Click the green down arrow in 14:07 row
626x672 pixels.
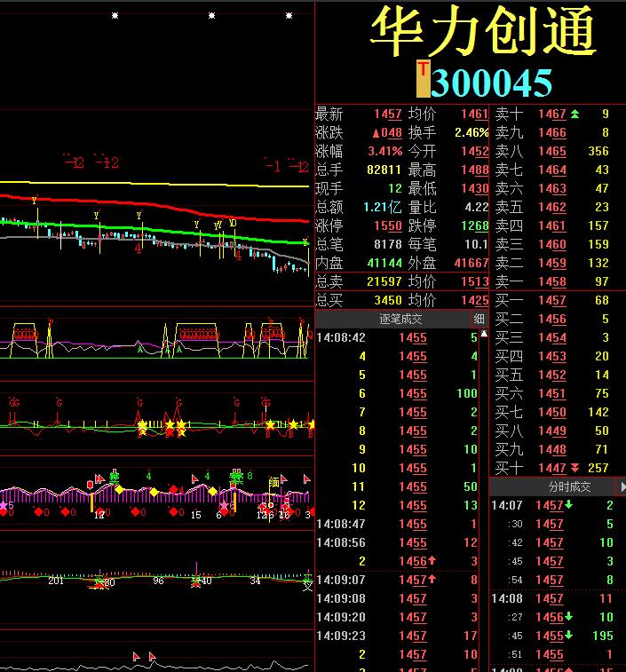coord(568,505)
